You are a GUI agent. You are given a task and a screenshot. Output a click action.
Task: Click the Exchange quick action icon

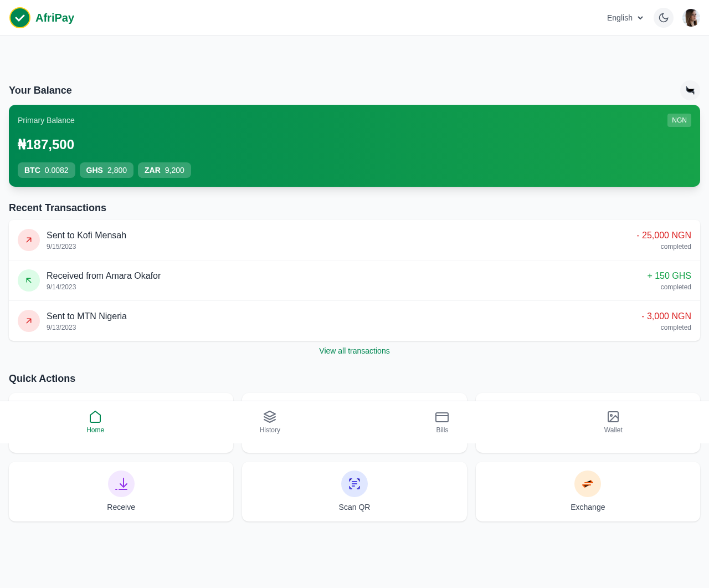(588, 483)
